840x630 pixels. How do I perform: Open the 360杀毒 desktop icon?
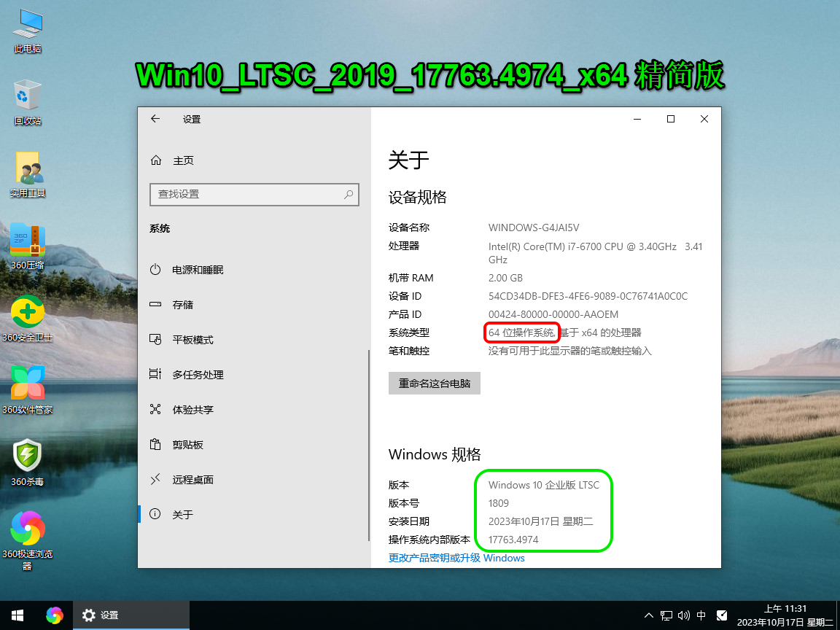28,456
